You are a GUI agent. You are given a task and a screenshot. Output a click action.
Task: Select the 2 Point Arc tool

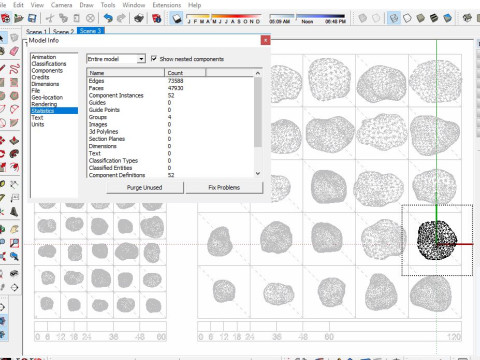pyautogui.click(x=14, y=109)
